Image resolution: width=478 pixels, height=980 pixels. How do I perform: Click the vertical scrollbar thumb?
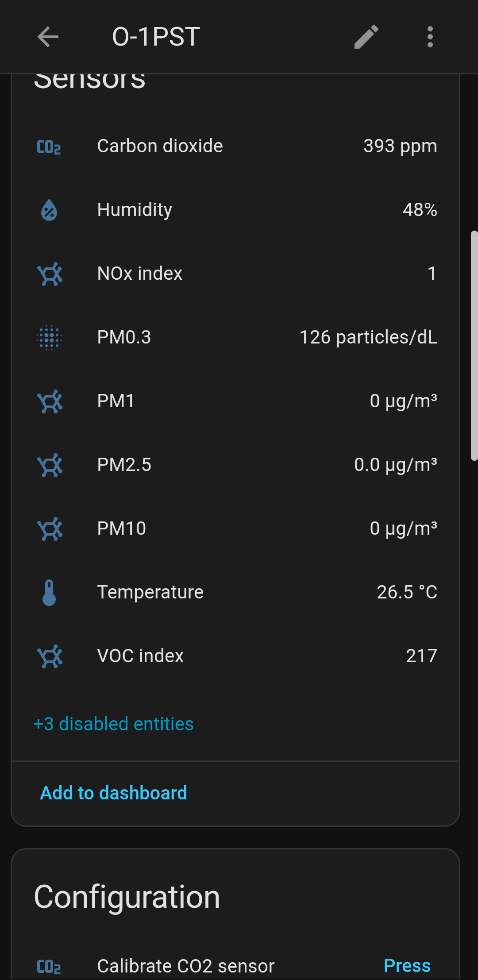(474, 345)
